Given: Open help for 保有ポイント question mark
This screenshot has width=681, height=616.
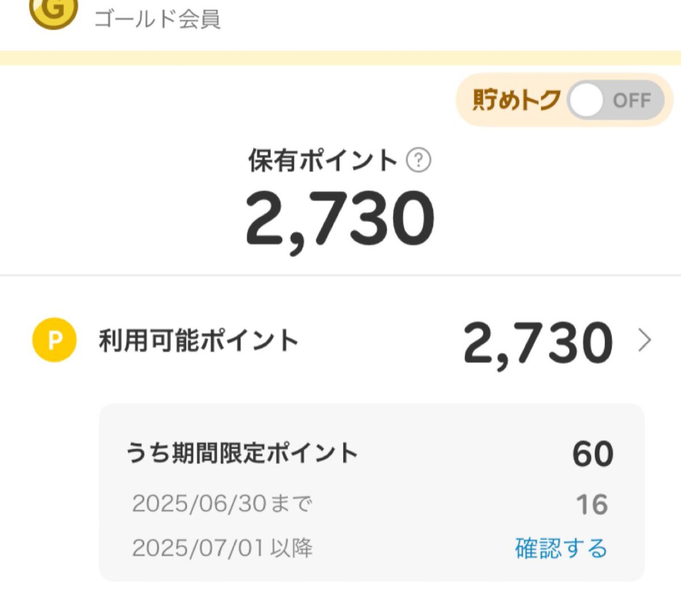Looking at the screenshot, I should pos(419,161).
